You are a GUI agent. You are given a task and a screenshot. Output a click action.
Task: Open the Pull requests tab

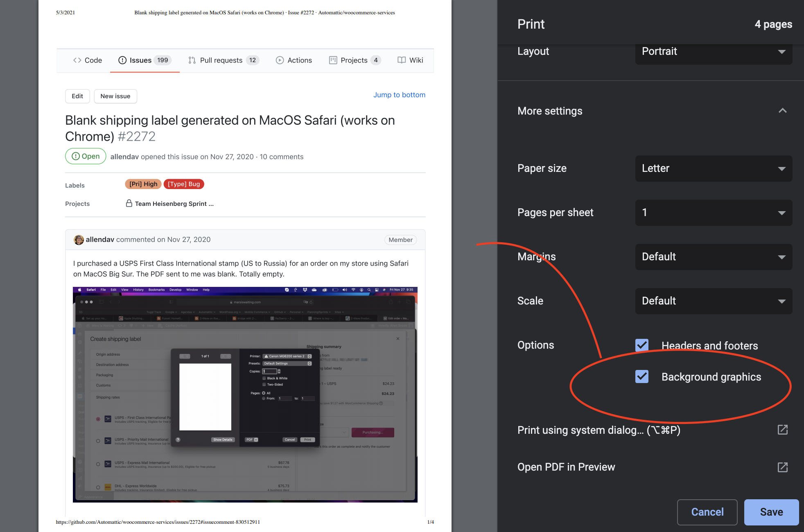224,60
